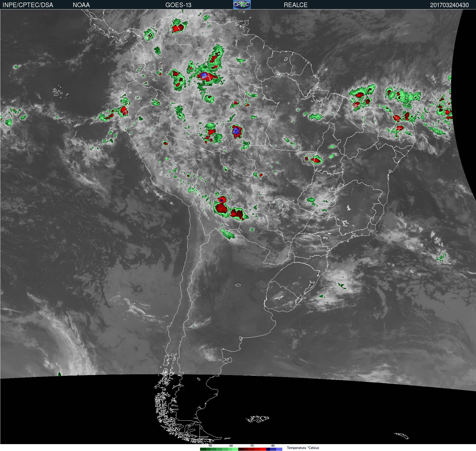This screenshot has width=476, height=451.
Task: Select the GOES-13 satellite label
Action: [178, 5]
